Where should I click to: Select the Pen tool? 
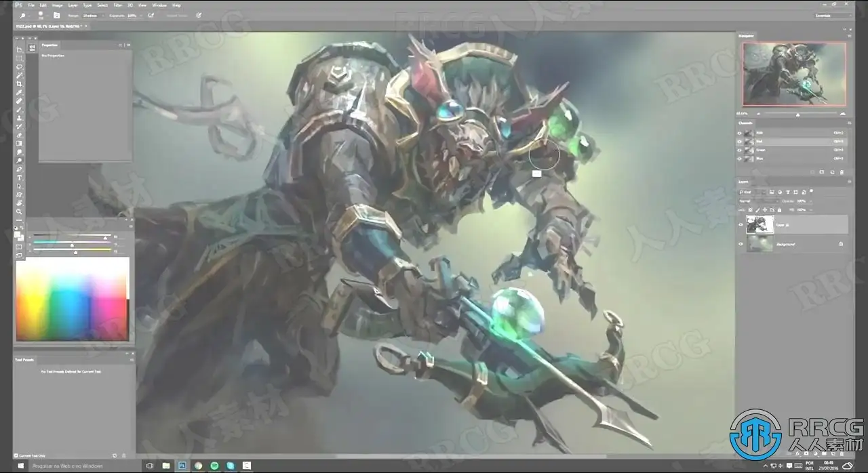click(19, 169)
